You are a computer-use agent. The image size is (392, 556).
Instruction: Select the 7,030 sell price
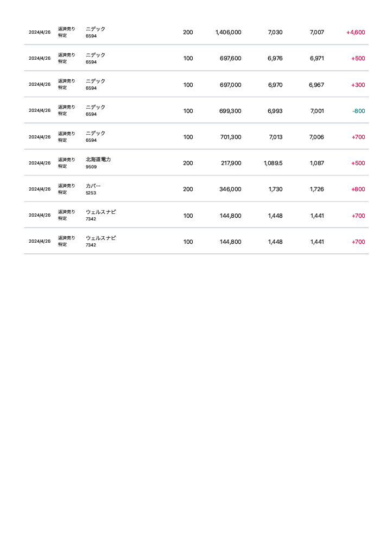275,32
